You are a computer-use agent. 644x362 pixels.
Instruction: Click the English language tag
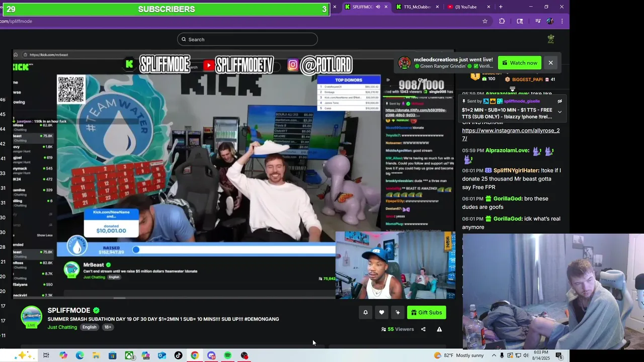click(89, 327)
